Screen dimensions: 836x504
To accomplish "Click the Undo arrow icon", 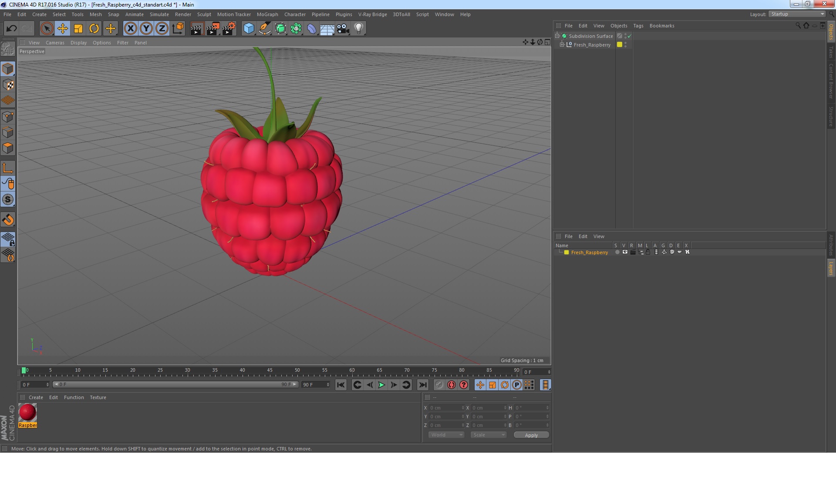I will [x=11, y=29].
